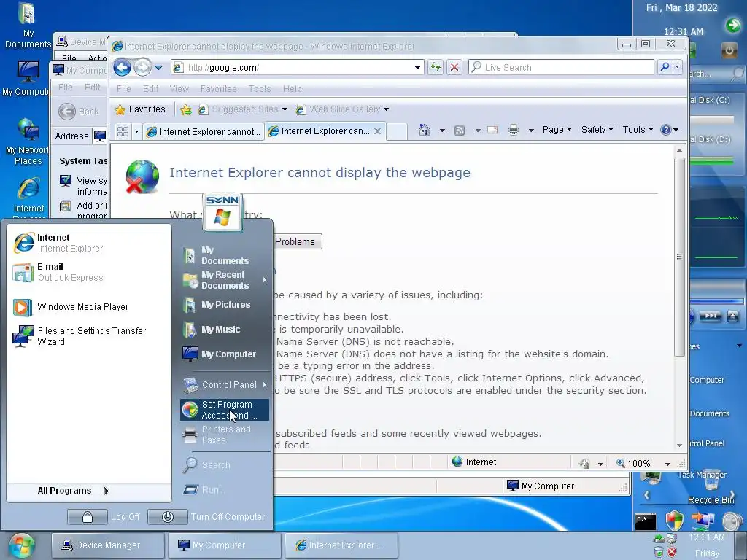Open Control Panel in Start menu
The image size is (747, 560).
pos(225,385)
